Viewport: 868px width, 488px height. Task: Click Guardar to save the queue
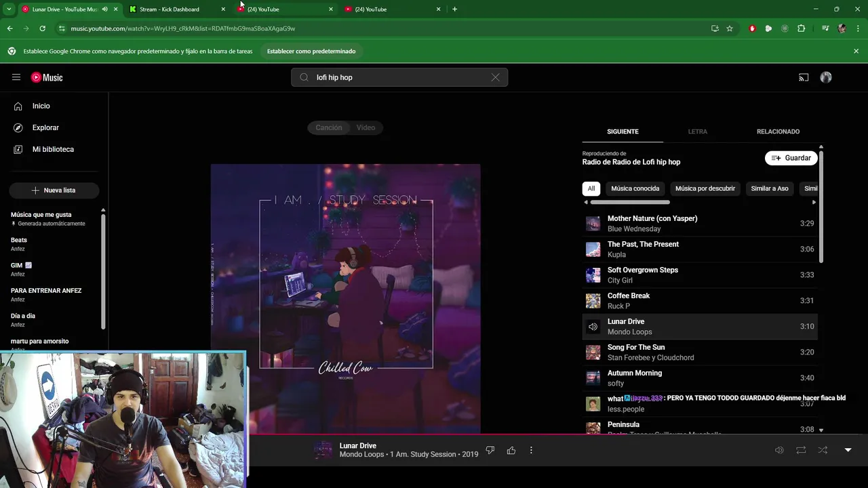[x=791, y=158]
